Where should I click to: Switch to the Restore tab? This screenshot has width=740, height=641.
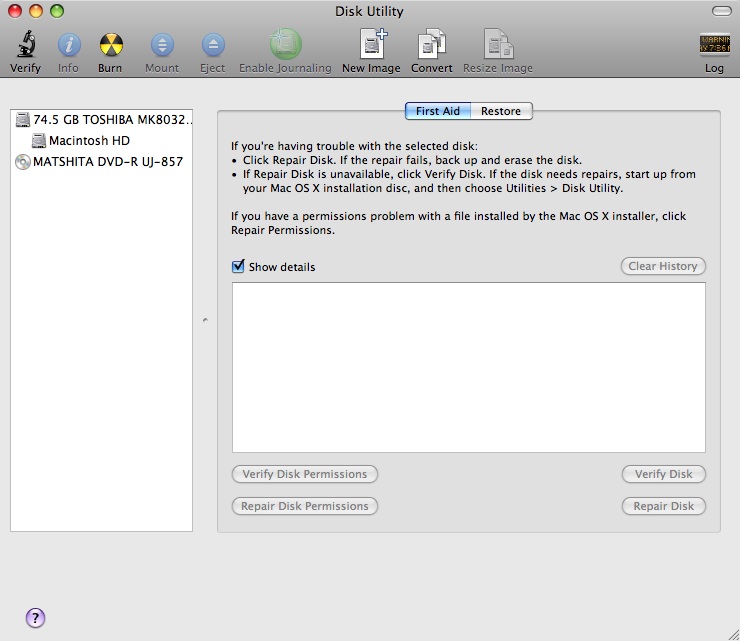501,111
